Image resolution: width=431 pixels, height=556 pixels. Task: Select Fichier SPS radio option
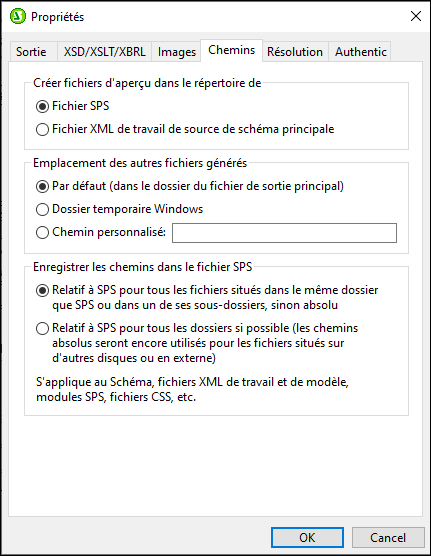click(42, 106)
